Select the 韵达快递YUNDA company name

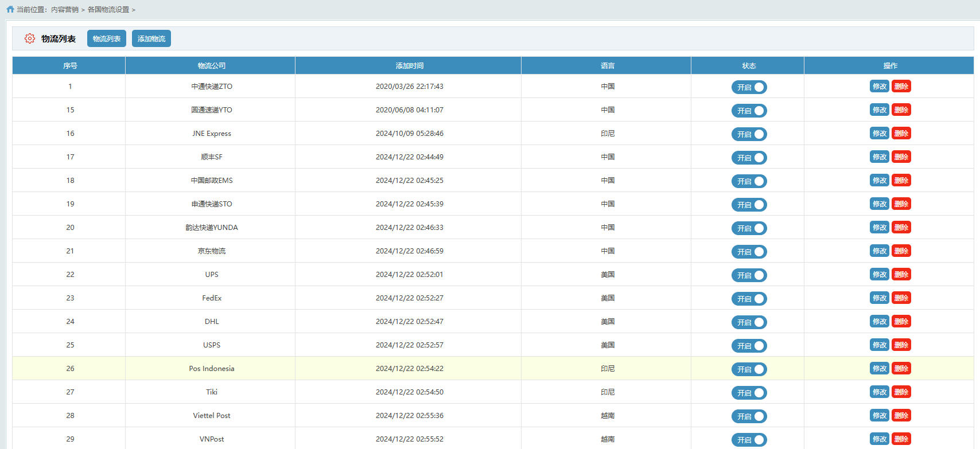(x=212, y=228)
